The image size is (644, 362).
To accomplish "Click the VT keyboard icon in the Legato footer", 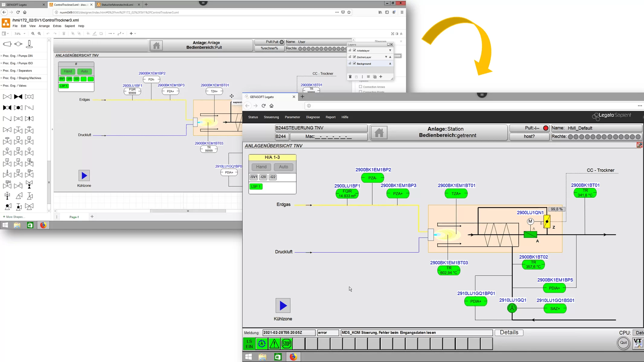I will [638, 343].
